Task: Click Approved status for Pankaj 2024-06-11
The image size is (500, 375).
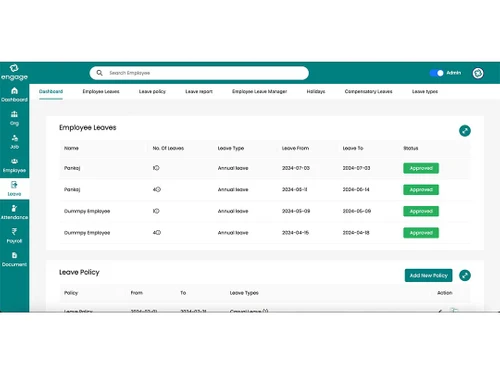Action: pos(421,190)
